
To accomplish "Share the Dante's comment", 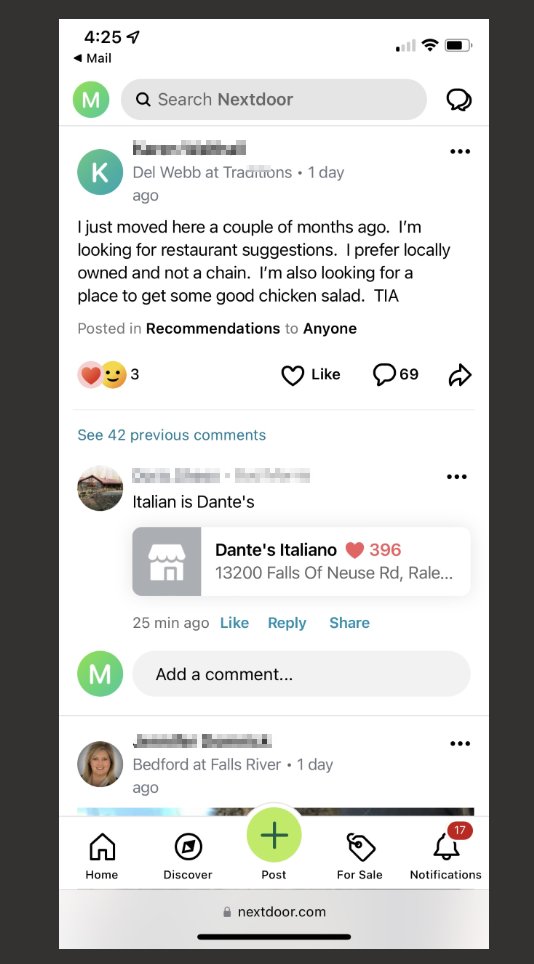I will pos(349,623).
